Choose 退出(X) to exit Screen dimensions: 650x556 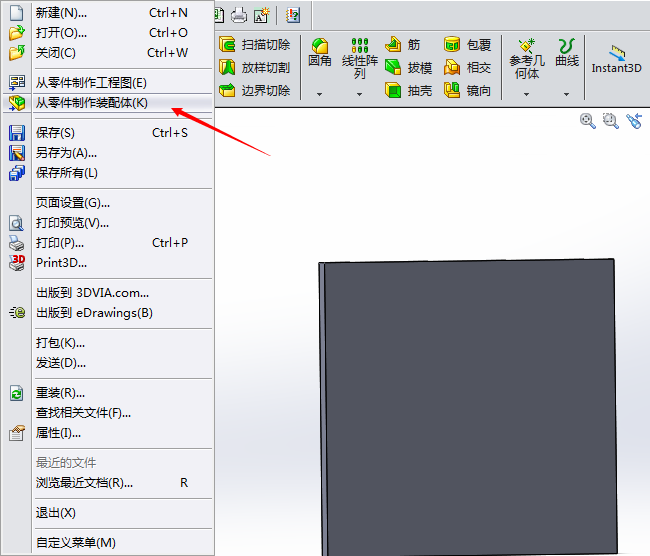tap(108, 513)
